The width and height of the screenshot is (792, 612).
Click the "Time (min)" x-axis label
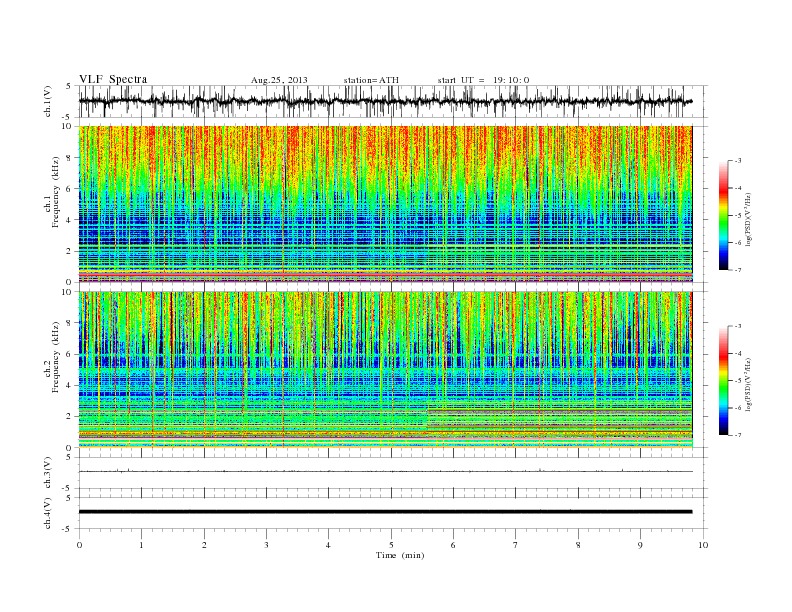pos(400,555)
